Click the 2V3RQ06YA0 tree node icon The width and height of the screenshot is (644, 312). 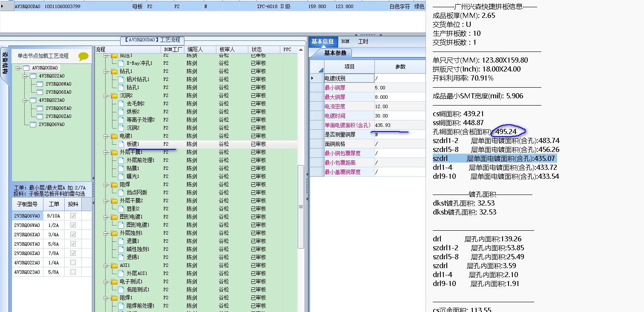coord(40,109)
